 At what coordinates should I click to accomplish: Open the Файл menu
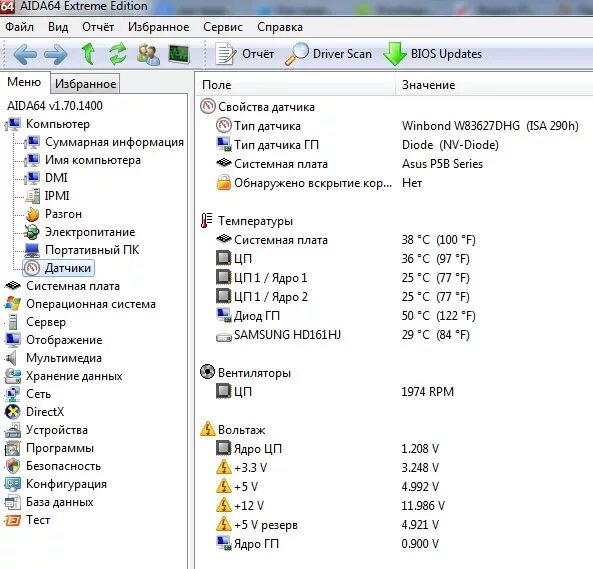(x=19, y=27)
